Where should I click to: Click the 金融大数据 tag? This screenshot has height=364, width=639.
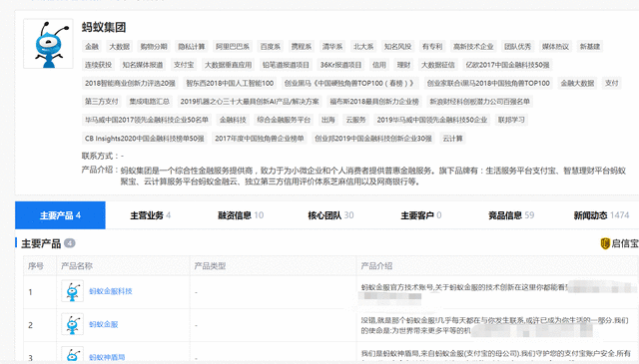tap(577, 83)
